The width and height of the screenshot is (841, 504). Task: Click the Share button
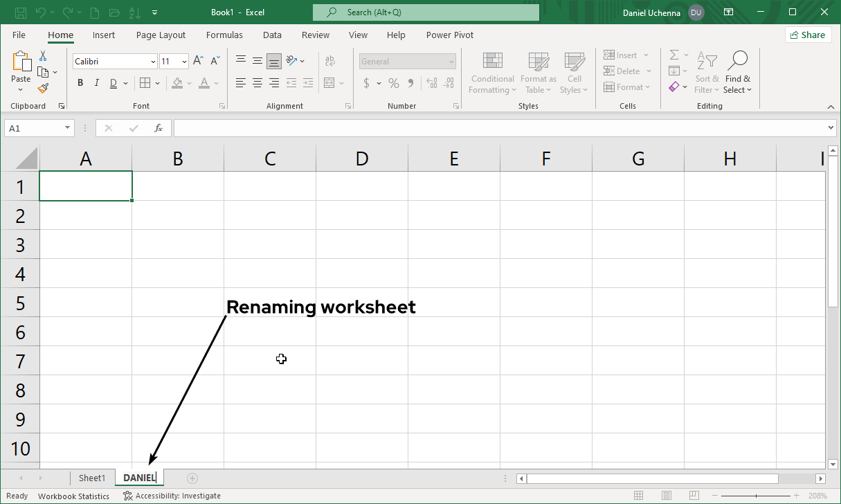click(808, 34)
